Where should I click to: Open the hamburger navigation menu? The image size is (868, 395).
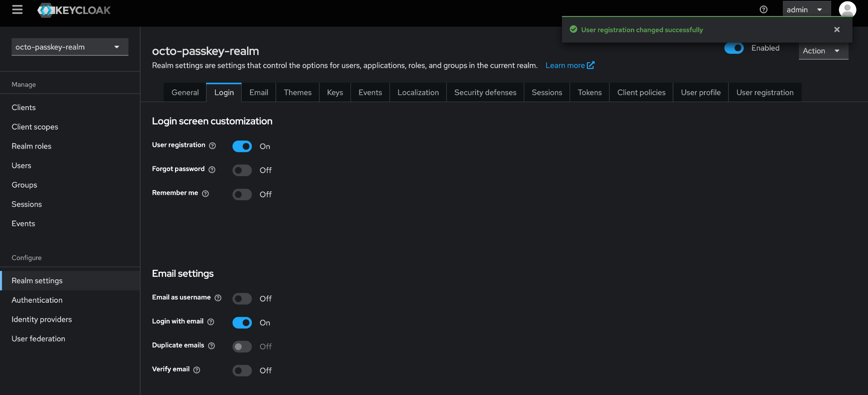pos(17,10)
